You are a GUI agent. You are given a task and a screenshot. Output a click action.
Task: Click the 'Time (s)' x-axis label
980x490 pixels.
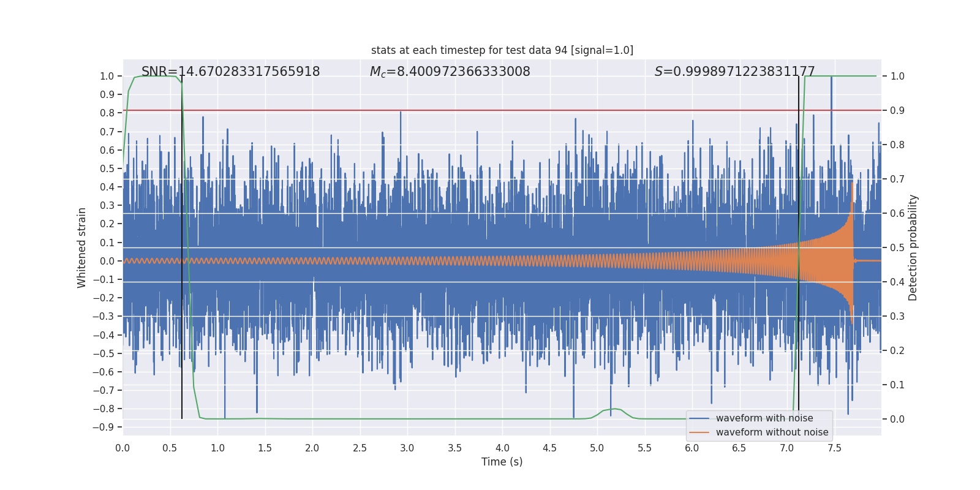(502, 462)
